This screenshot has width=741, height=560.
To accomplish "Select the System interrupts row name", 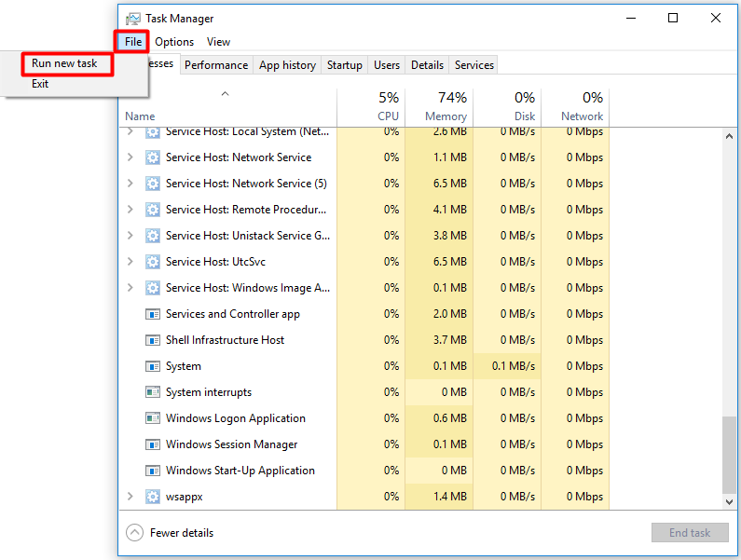I will (209, 392).
